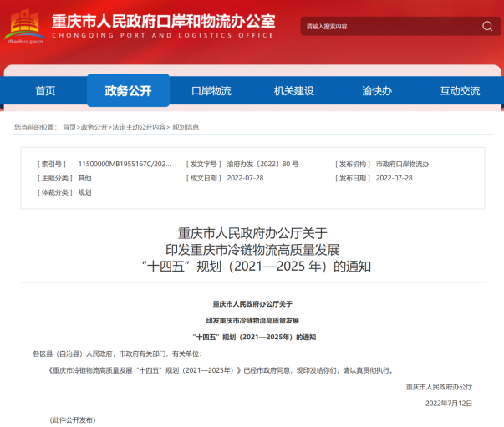Open the 口岸物流 navigation tab
The image size is (504, 427).
tap(211, 91)
